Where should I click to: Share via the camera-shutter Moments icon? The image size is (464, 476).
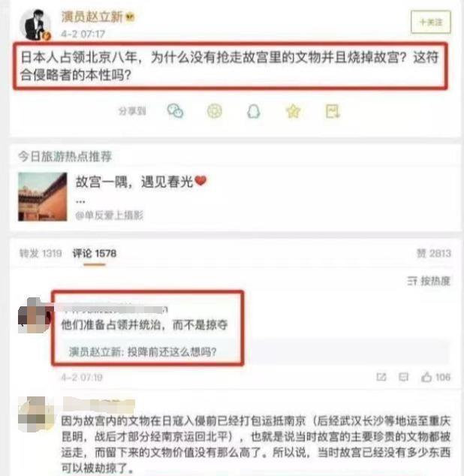click(215, 111)
